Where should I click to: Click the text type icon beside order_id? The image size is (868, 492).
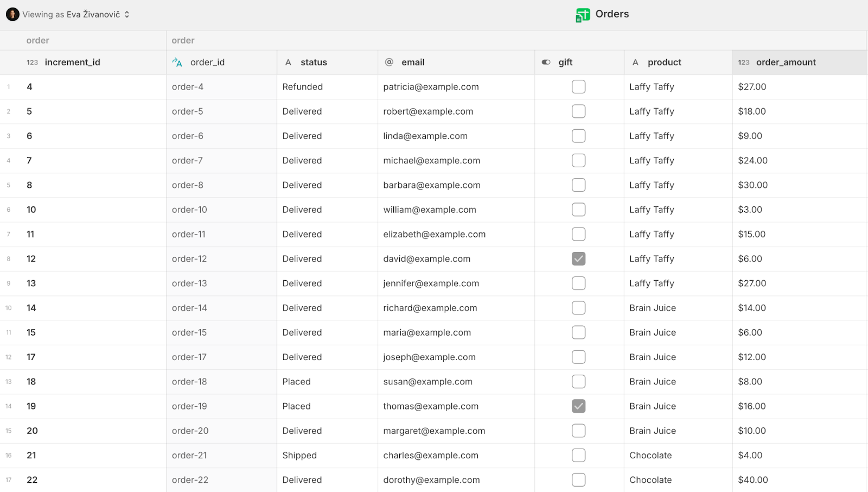point(177,62)
